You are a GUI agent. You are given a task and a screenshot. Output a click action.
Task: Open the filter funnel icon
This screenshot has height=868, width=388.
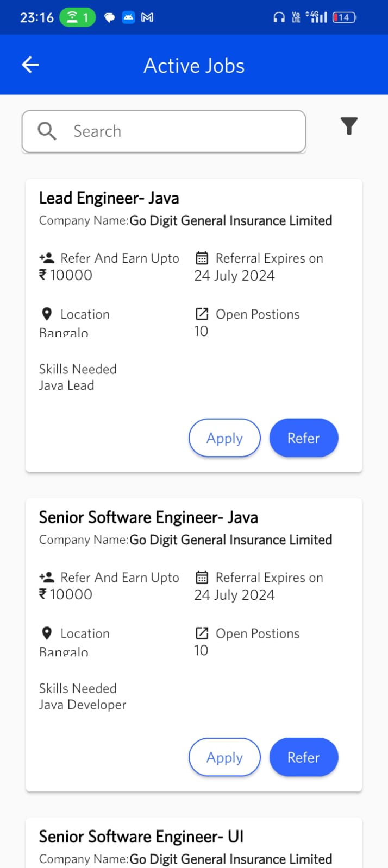click(349, 126)
